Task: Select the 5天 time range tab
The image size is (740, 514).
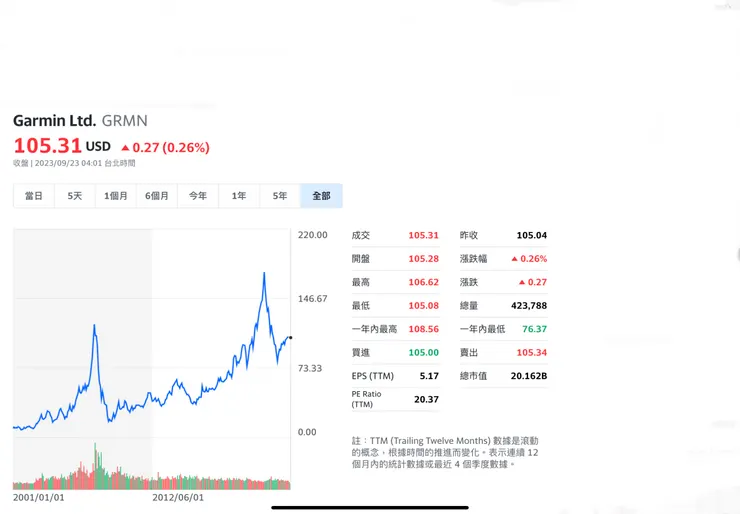Action: [75, 196]
